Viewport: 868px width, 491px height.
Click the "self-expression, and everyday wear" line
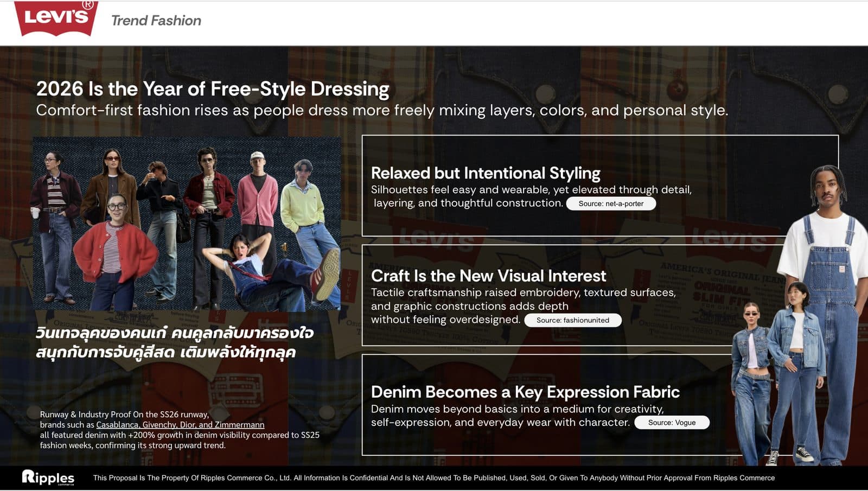coord(500,422)
